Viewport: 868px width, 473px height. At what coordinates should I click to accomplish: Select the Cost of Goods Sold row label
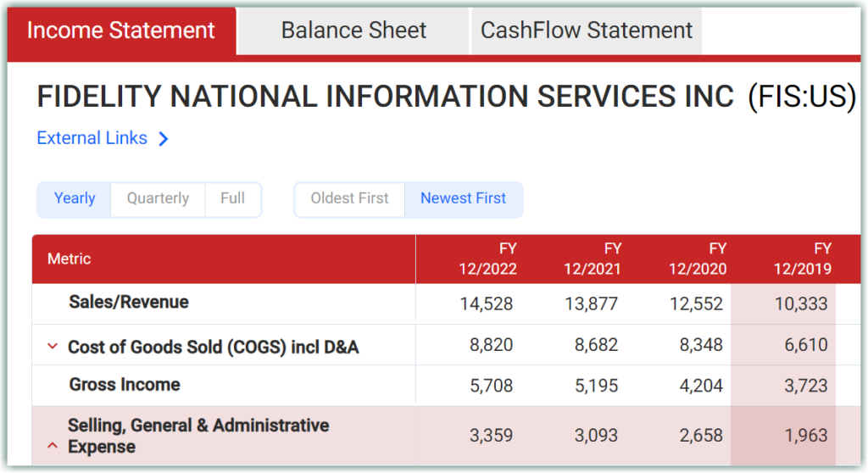pos(213,348)
